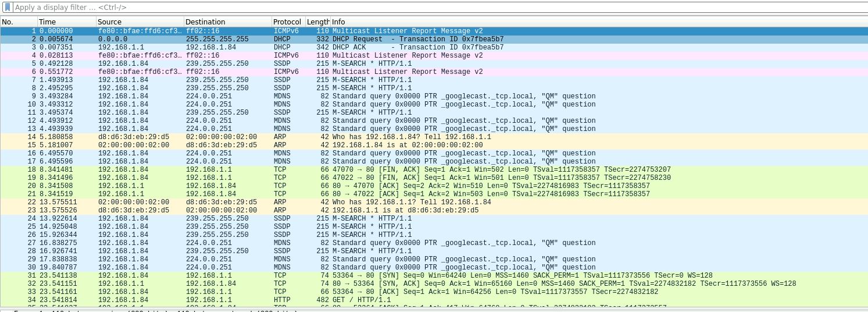Select packet 7 SSDP row at 1.493913
The image size is (868, 312).
pyautogui.click(x=434, y=80)
